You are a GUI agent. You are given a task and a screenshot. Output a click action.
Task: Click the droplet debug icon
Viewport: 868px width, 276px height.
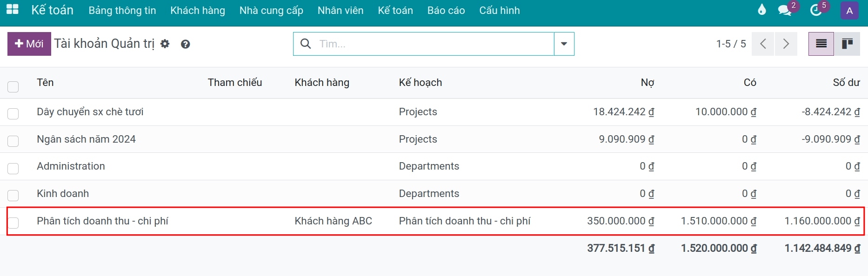coord(761,10)
